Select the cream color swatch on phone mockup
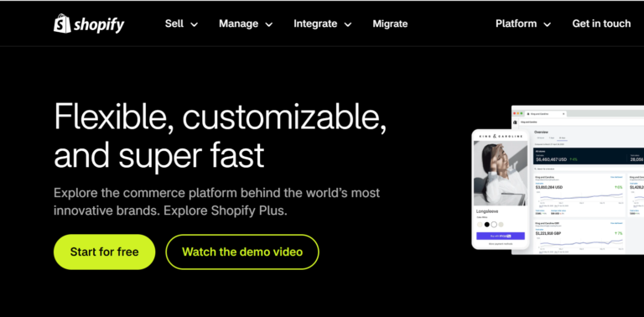Image resolution: width=644 pixels, height=317 pixels. (480, 225)
